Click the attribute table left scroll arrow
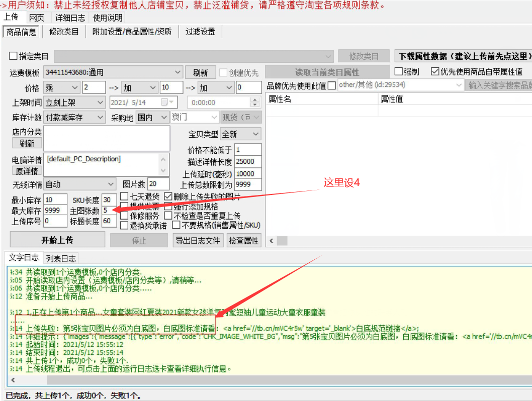Image resolution: width=532 pixels, height=401 pixels. pyautogui.click(x=272, y=241)
